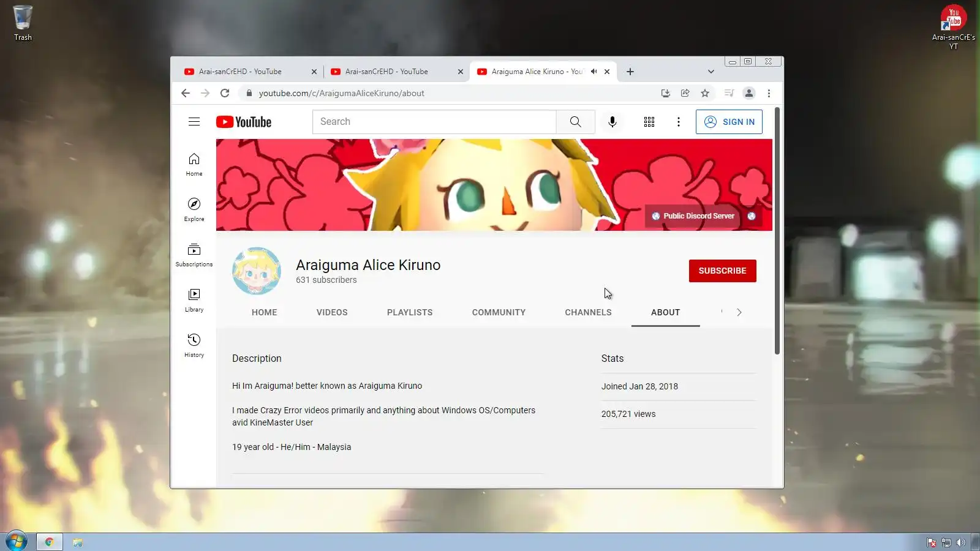Open a new browser tab
This screenshot has height=551, width=980.
pyautogui.click(x=630, y=72)
